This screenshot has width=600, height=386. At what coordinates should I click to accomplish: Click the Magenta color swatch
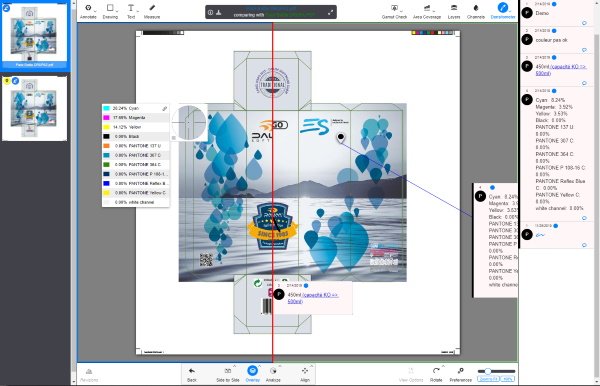[x=106, y=117]
